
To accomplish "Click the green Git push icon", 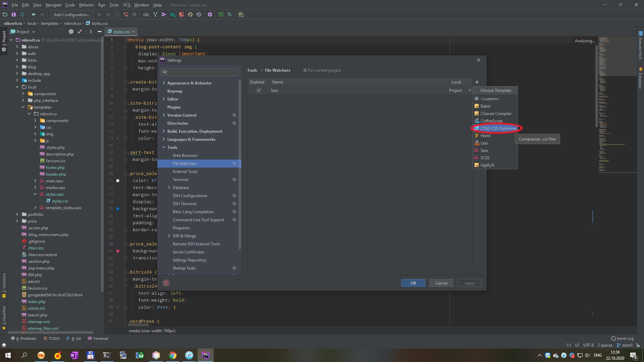I will [173, 14].
